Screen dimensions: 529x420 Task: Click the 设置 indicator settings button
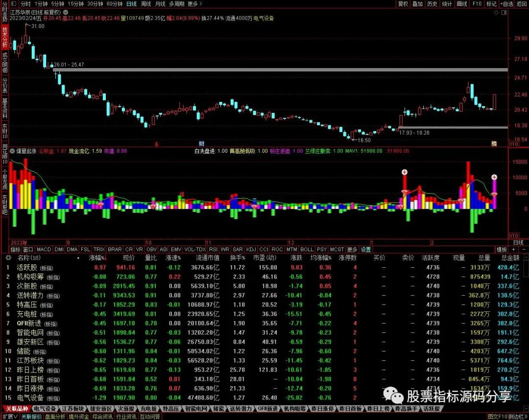pyautogui.click(x=366, y=250)
